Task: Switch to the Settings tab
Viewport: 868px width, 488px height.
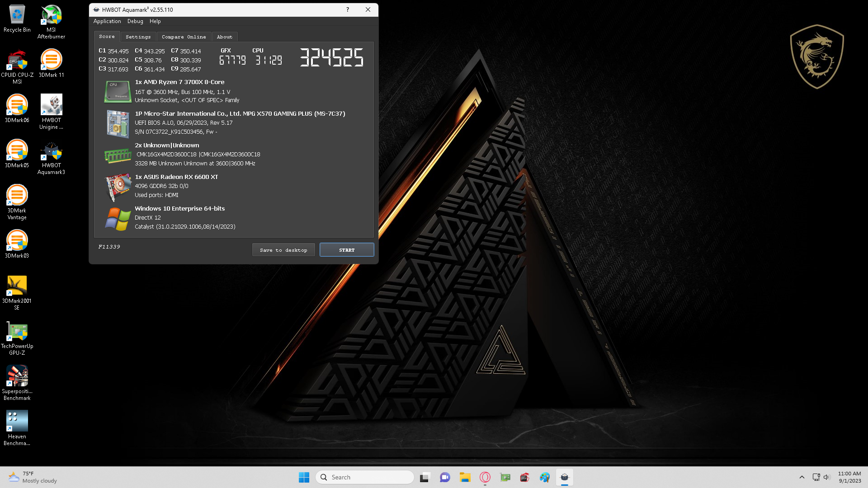Action: [138, 37]
